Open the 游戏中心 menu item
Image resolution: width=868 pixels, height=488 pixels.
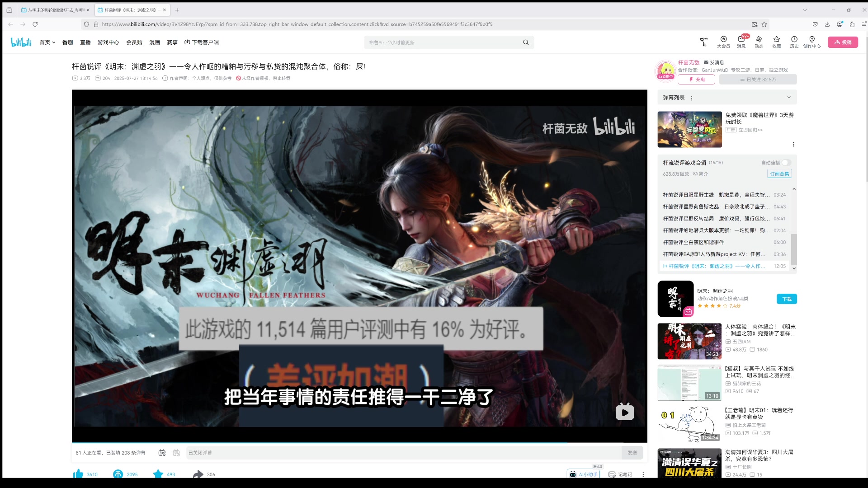tap(108, 42)
